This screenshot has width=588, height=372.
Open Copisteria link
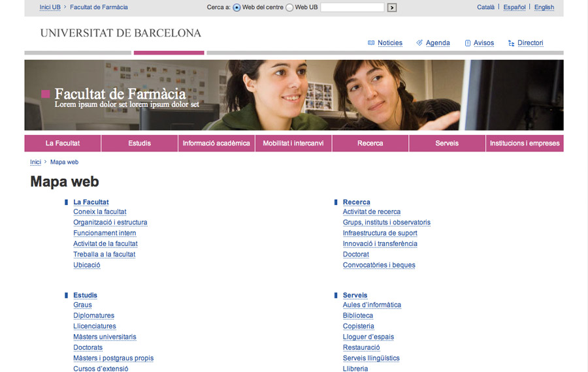tap(359, 326)
